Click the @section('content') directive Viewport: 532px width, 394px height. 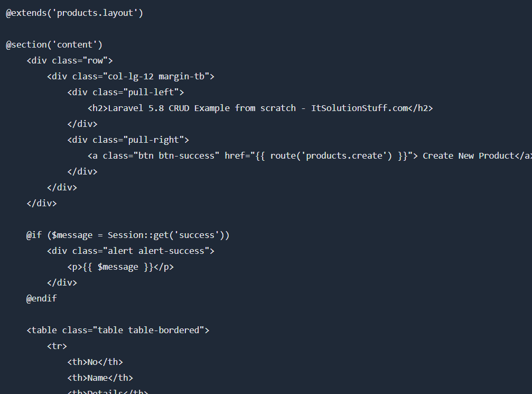(x=54, y=44)
